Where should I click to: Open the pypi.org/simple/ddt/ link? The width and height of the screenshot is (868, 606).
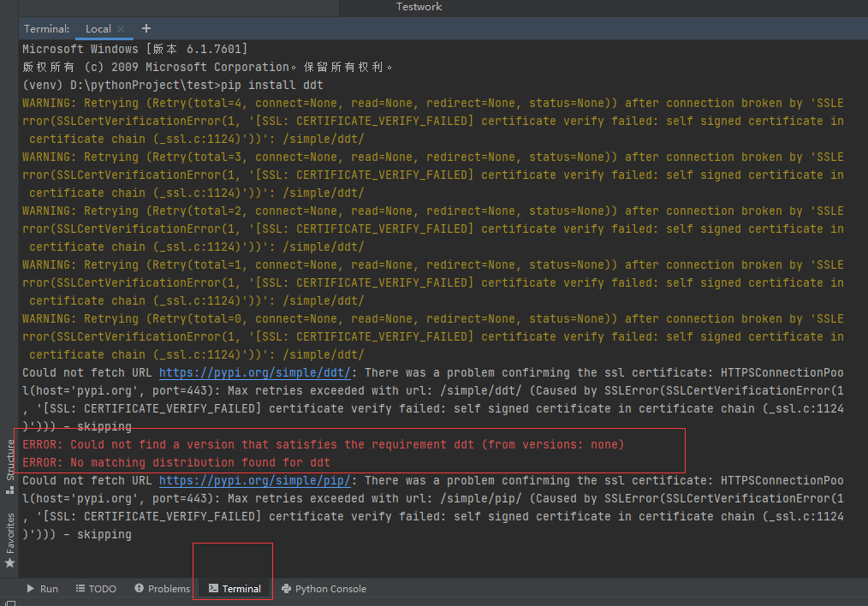[254, 372]
